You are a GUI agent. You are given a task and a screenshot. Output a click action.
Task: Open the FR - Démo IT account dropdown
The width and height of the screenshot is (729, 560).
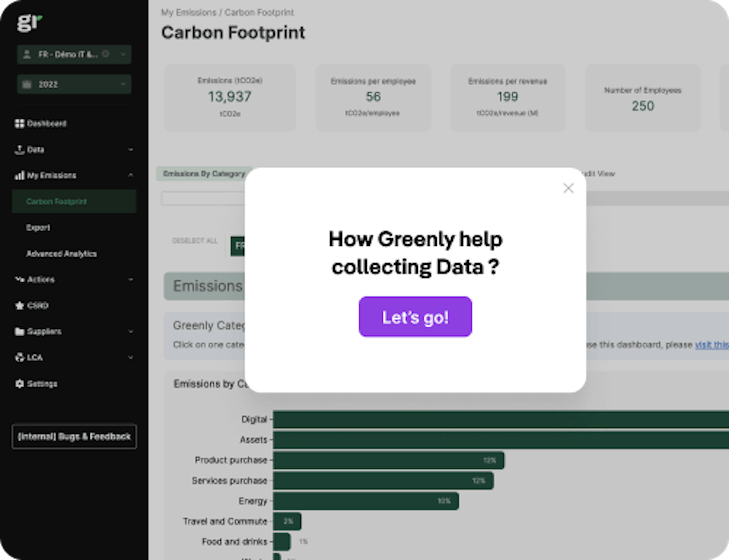point(74,54)
